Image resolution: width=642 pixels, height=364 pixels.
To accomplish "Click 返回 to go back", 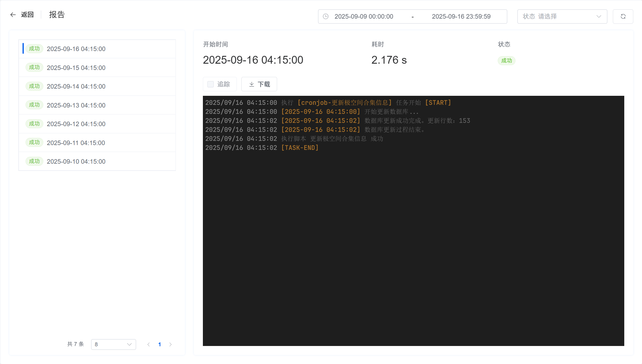I will [x=27, y=14].
